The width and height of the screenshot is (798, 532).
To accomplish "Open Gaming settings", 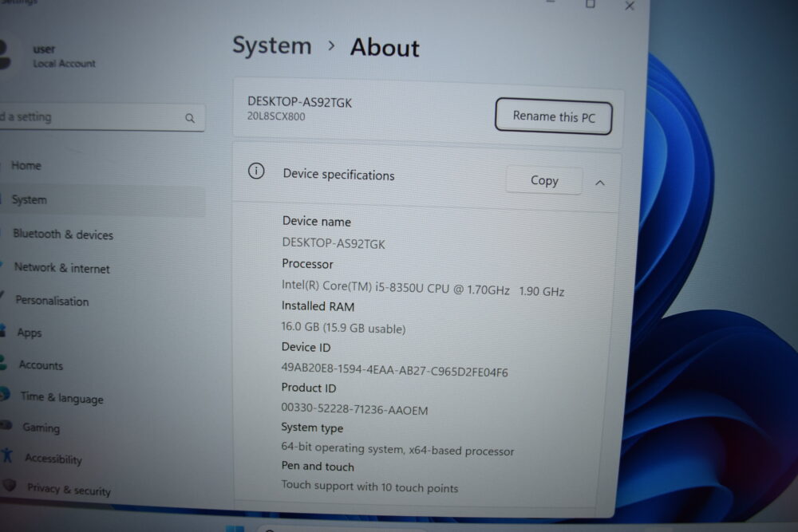I will click(41, 428).
